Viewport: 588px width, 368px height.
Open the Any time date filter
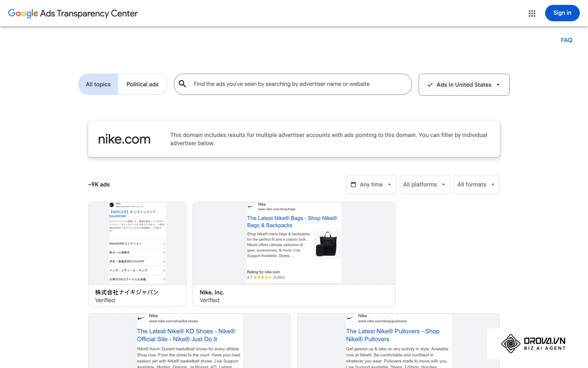[371, 184]
